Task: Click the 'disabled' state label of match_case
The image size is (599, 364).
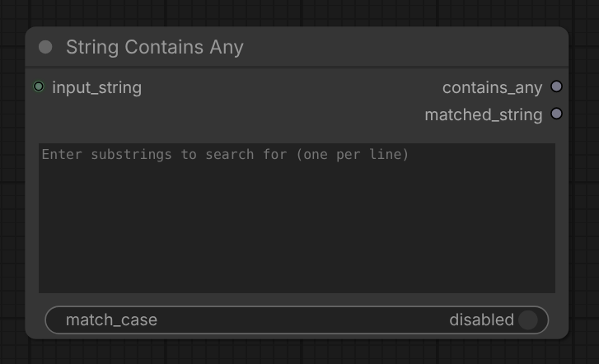Action: pyautogui.click(x=481, y=320)
